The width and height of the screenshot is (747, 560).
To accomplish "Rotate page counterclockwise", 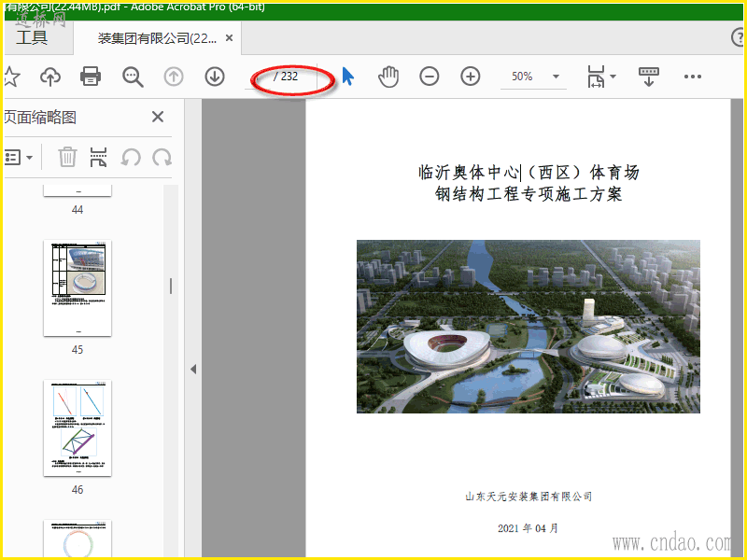I will click(131, 157).
